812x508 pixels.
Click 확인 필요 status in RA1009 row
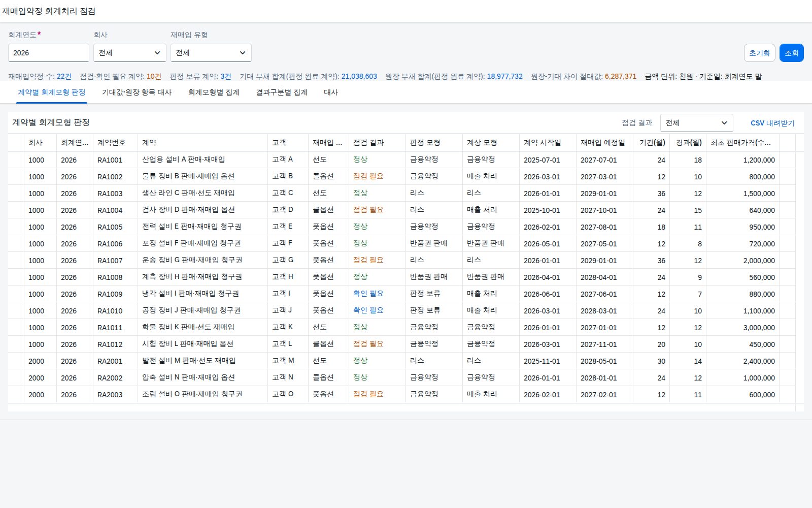coord(368,294)
